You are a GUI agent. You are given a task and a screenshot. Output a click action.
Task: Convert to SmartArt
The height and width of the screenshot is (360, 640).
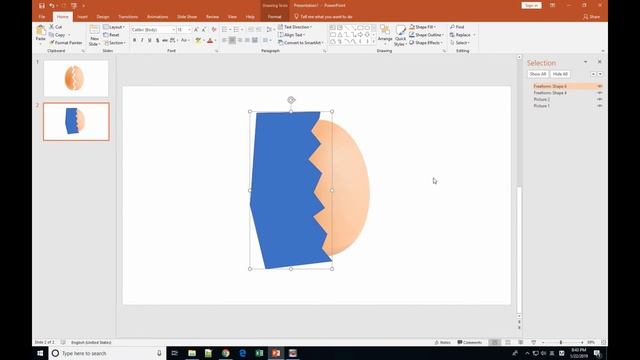[301, 42]
